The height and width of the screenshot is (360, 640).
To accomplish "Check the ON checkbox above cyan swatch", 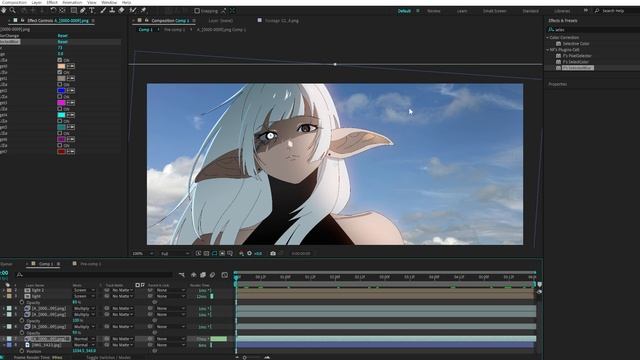I will click(60, 109).
